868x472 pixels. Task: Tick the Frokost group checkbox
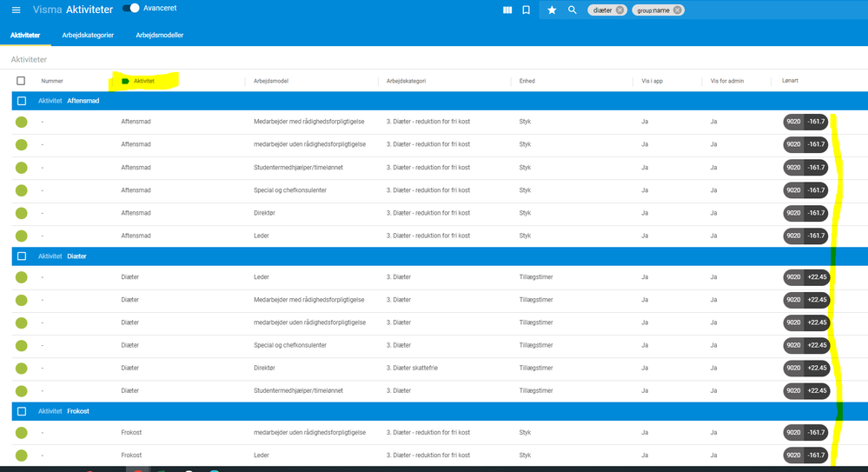[22, 411]
